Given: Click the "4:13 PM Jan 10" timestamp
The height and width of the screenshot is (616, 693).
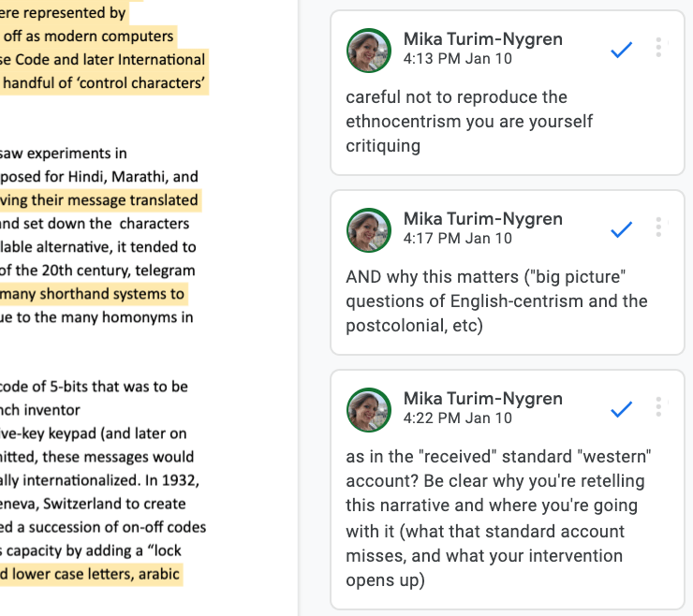Looking at the screenshot, I should (457, 58).
